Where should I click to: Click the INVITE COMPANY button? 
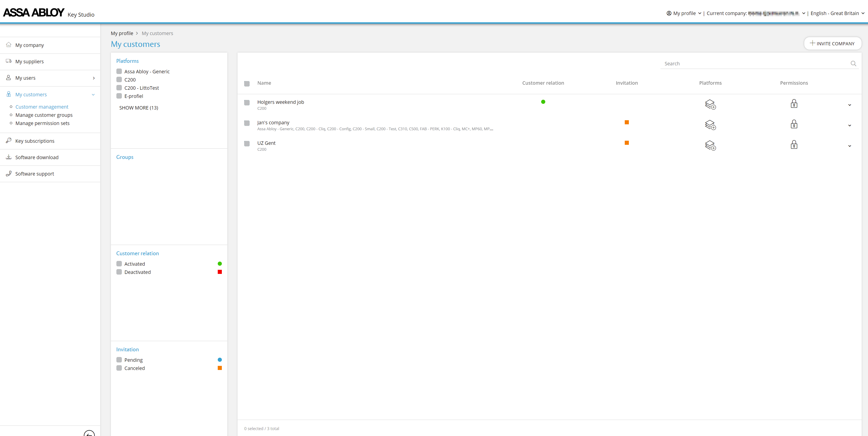point(833,43)
